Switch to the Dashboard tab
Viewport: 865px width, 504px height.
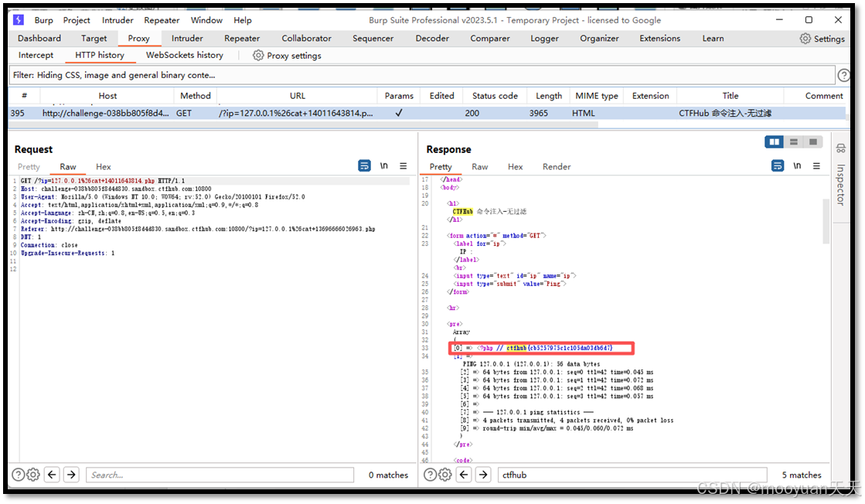coord(39,39)
